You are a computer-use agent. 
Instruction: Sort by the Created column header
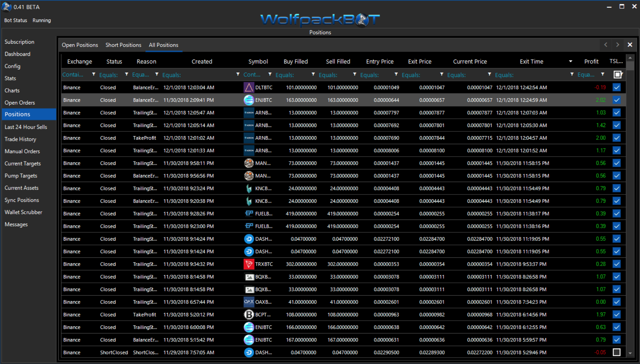pyautogui.click(x=202, y=62)
